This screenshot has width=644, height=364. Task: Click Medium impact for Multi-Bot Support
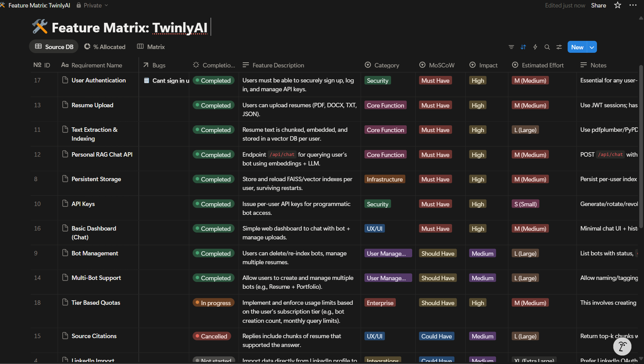(482, 278)
